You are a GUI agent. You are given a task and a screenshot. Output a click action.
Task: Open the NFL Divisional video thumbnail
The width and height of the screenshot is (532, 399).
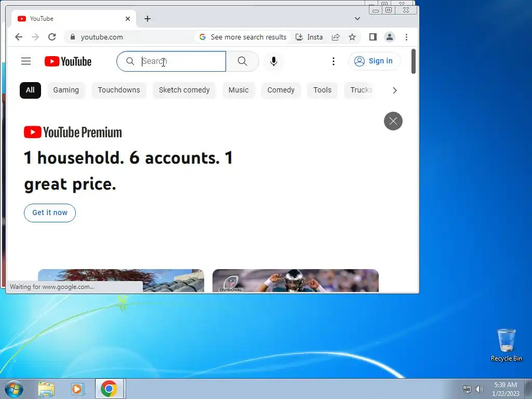pos(296,281)
